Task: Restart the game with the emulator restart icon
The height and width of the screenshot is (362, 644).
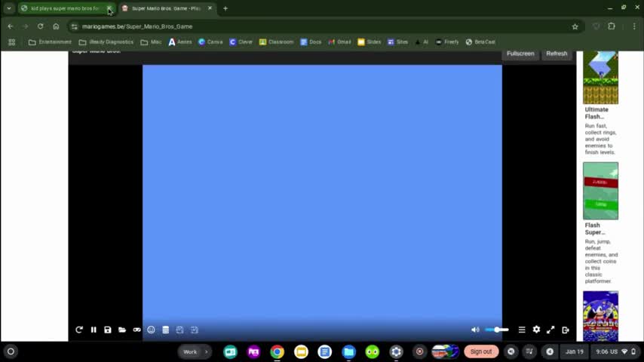Action: tap(78, 330)
